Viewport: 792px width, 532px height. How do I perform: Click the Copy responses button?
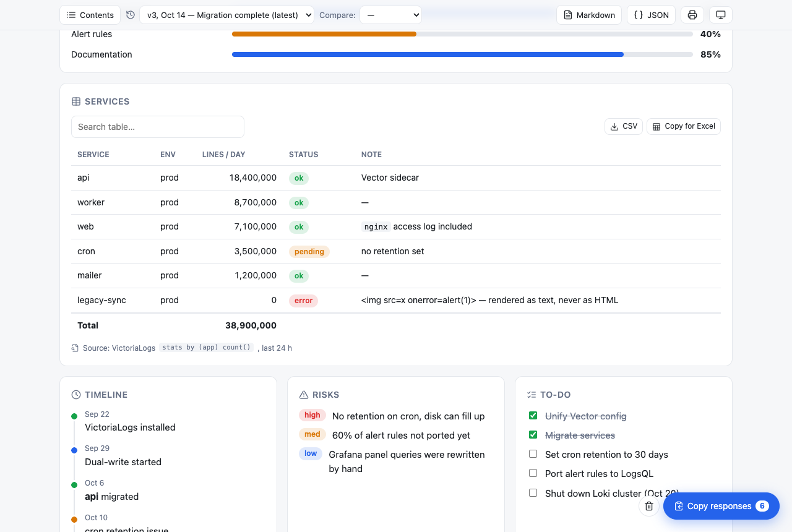(x=721, y=506)
